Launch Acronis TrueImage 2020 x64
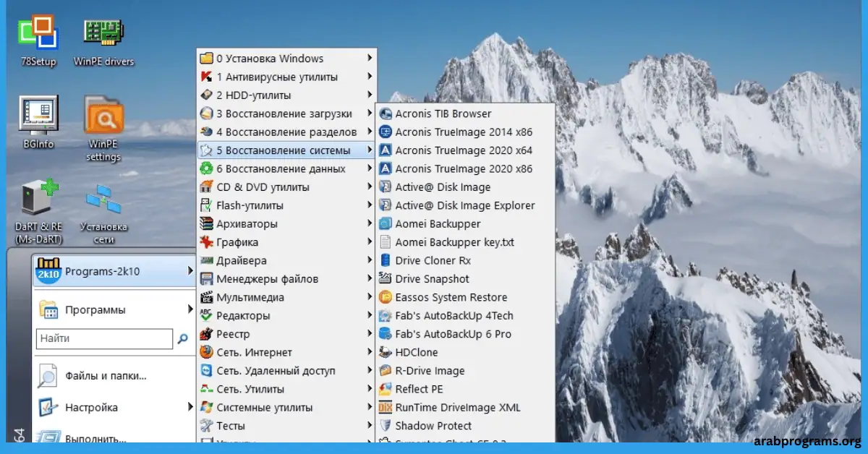Image resolution: width=868 pixels, height=454 pixels. click(x=465, y=150)
